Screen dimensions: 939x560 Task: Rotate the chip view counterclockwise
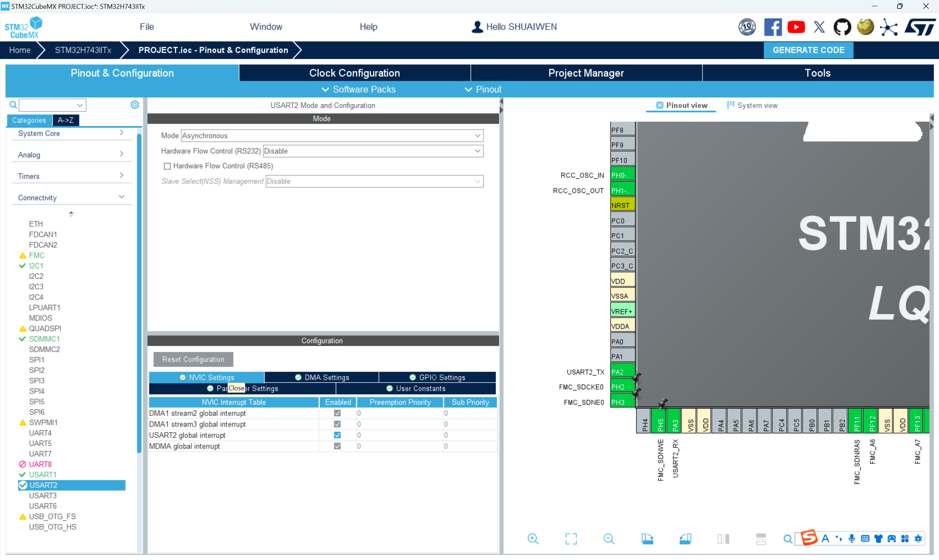click(x=685, y=538)
